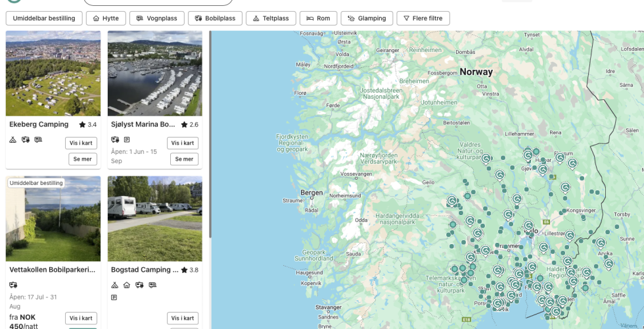The image size is (644, 329).
Task: Click tent icon on Ekeberg Camping card
Action: [13, 139]
